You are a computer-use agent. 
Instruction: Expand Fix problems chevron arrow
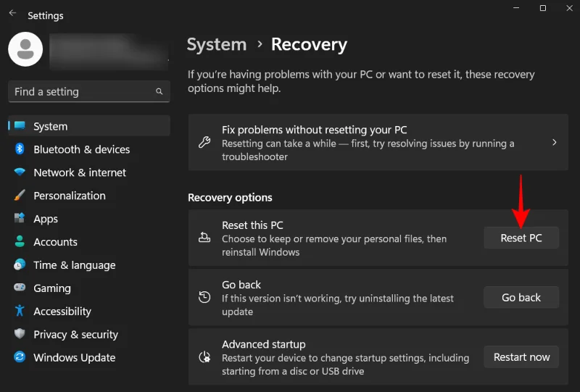click(x=554, y=142)
